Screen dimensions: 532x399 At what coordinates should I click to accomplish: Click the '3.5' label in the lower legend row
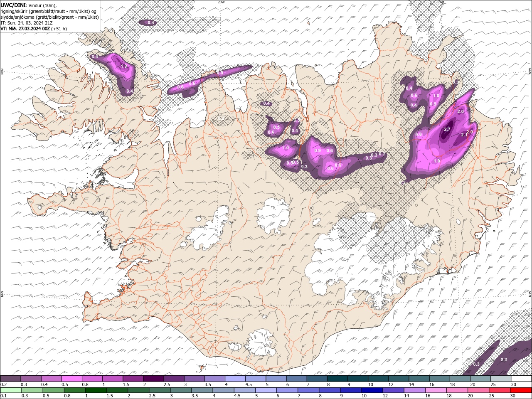pyautogui.click(x=195, y=396)
